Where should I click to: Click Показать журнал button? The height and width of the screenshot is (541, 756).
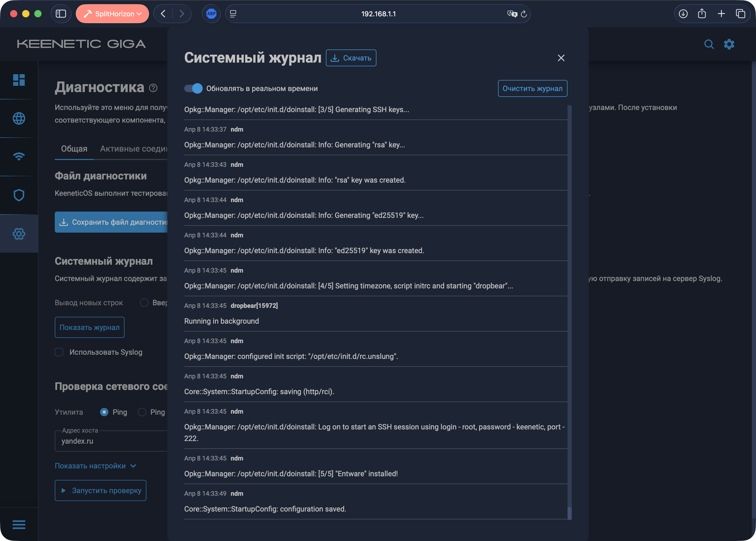pos(89,327)
